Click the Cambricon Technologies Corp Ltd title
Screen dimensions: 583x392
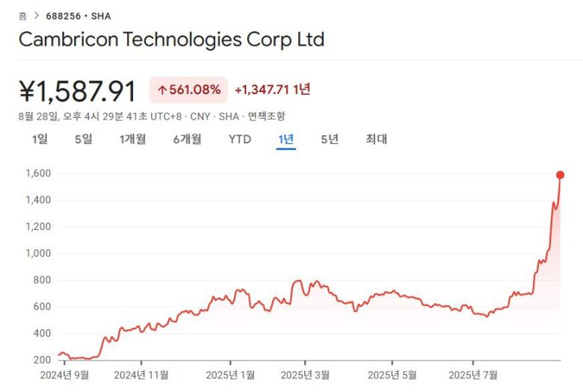(171, 40)
